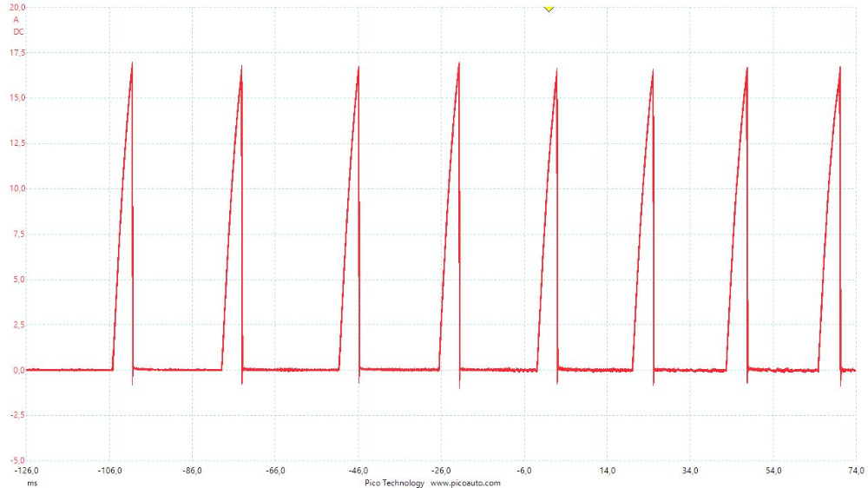Viewport: 868px width, 488px height.
Task: Select the -5,0 vertical axis value
Action: [x=17, y=460]
